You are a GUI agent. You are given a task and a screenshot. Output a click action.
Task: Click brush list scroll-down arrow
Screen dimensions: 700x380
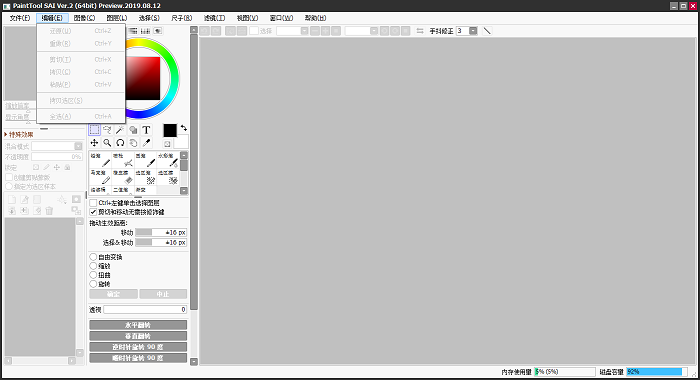click(x=184, y=191)
